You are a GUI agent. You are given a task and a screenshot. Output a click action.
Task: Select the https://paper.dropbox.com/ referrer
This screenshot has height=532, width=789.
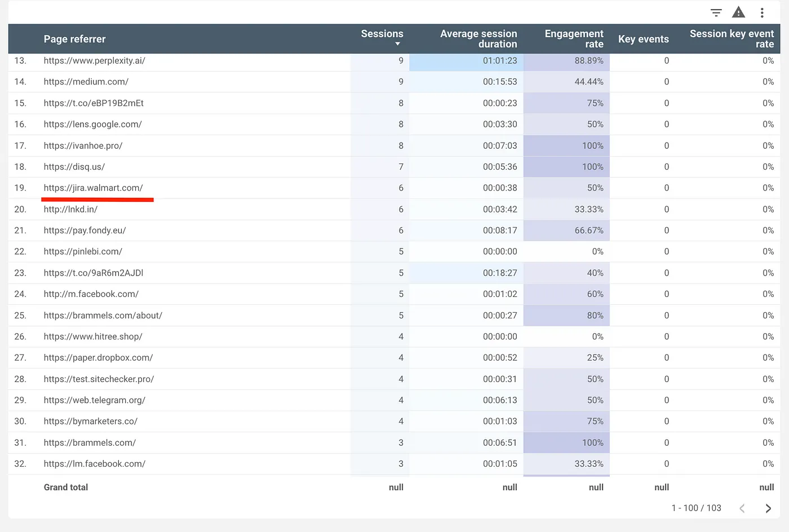coord(98,358)
